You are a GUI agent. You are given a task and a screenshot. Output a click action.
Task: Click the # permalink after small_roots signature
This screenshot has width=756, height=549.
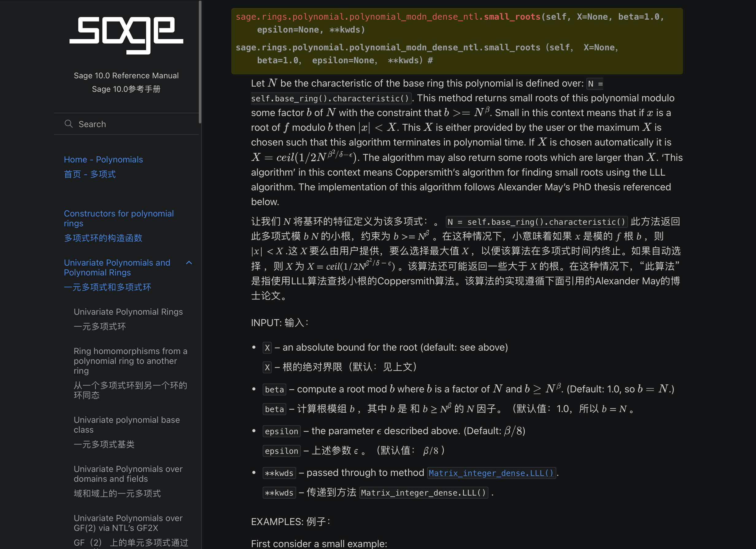coord(430,60)
